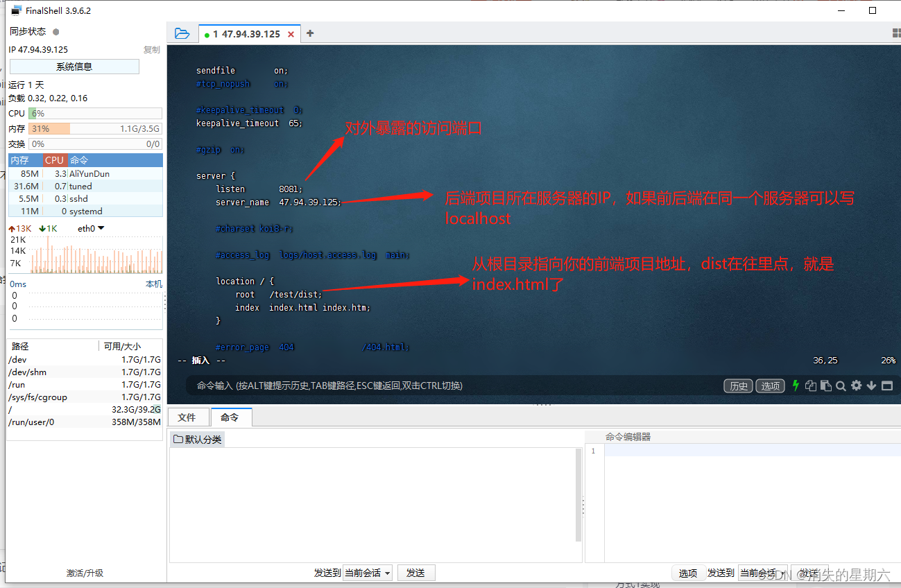Sort processes by the 命令 column header
901x588 pixels.
tap(114, 160)
